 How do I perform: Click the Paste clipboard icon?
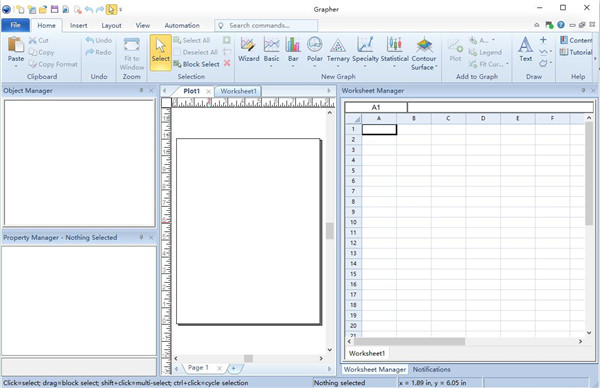(16, 49)
